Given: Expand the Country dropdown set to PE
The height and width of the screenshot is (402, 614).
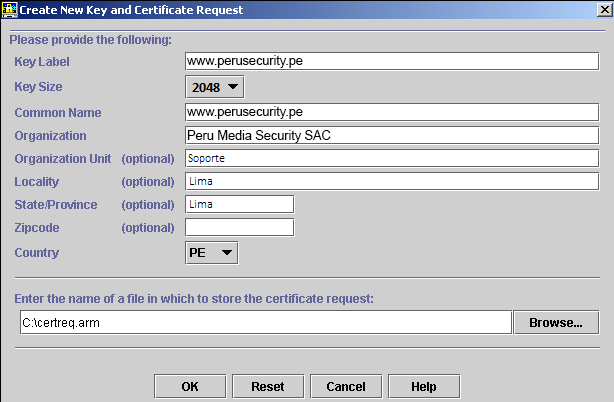Looking at the screenshot, I should 212,253.
